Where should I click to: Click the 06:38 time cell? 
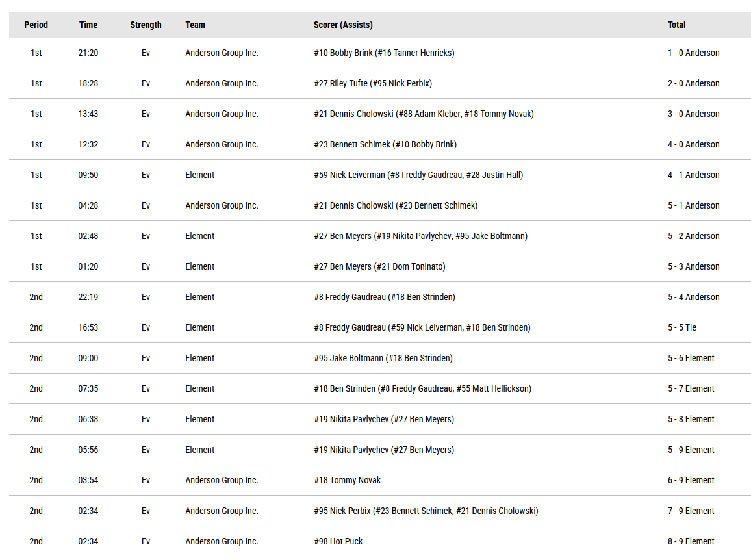[x=88, y=419]
